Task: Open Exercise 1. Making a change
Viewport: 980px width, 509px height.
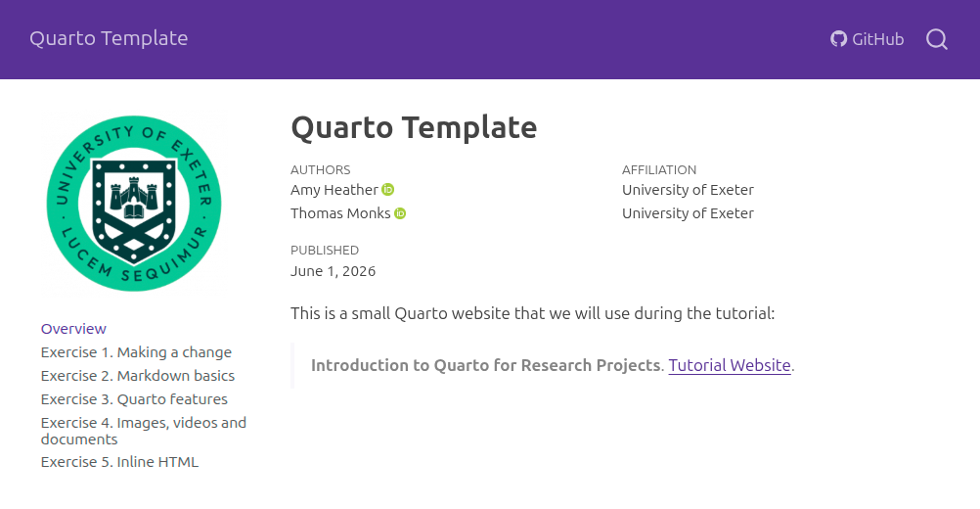Action: pyautogui.click(x=136, y=352)
